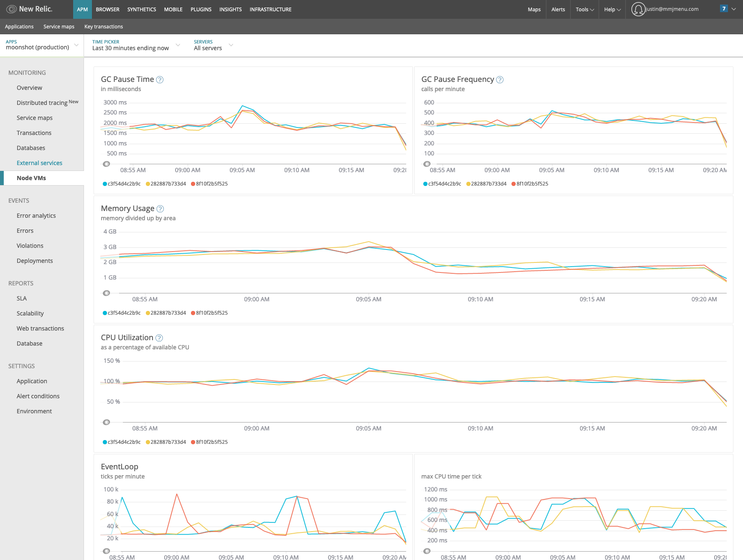Click the zero marker on Memory Usage chart

(107, 293)
